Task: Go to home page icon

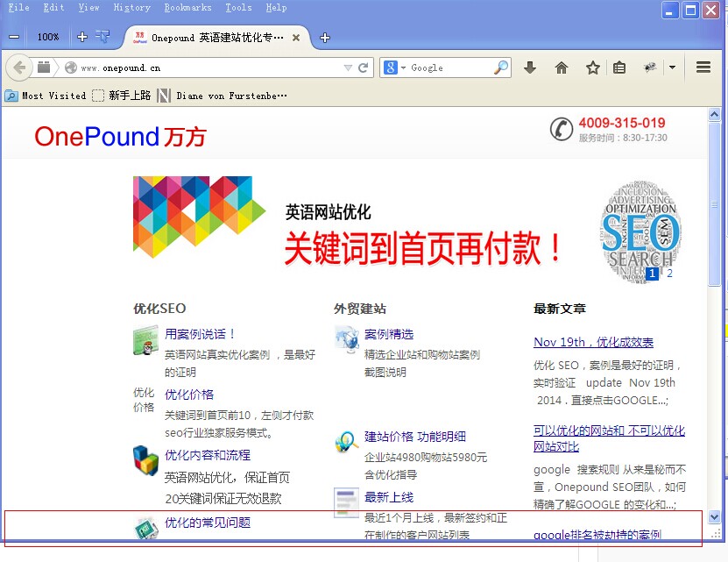Action: pos(562,68)
